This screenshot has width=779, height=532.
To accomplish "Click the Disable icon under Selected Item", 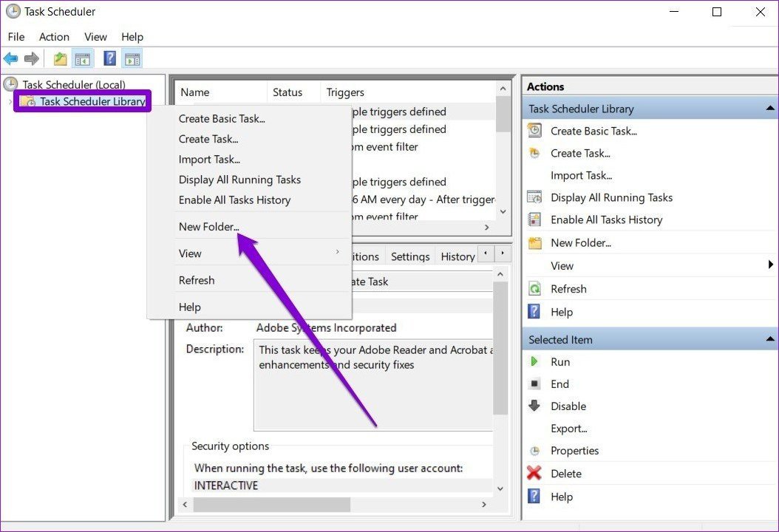I will click(534, 406).
